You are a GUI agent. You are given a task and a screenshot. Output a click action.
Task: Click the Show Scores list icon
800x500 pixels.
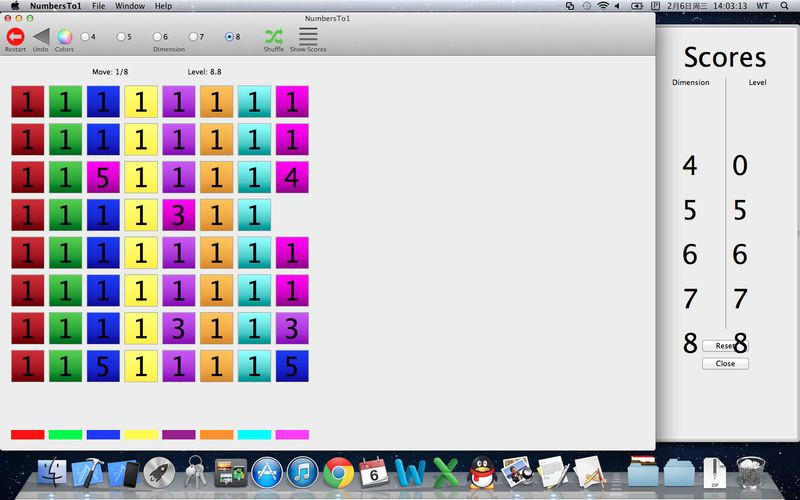point(308,37)
